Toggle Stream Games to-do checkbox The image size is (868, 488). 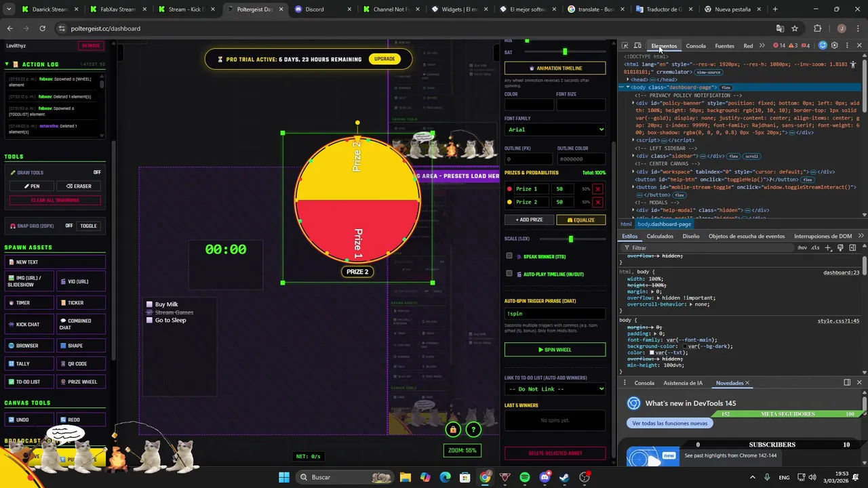point(150,312)
